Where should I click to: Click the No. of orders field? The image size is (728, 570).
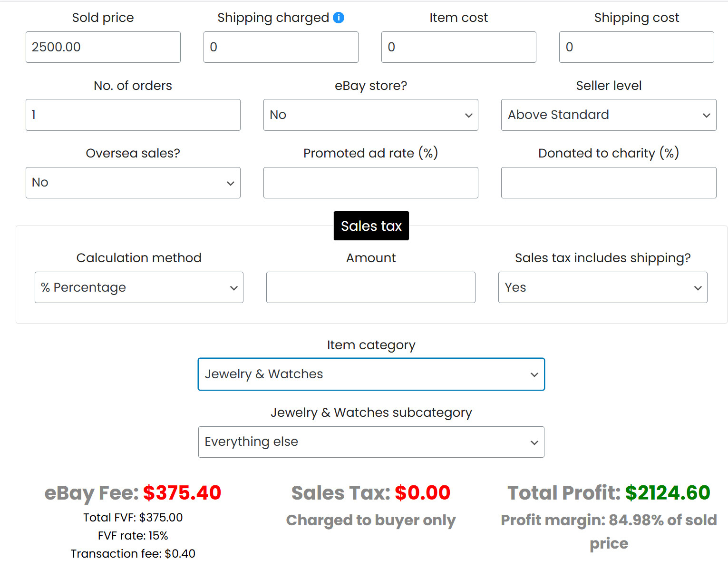(133, 115)
